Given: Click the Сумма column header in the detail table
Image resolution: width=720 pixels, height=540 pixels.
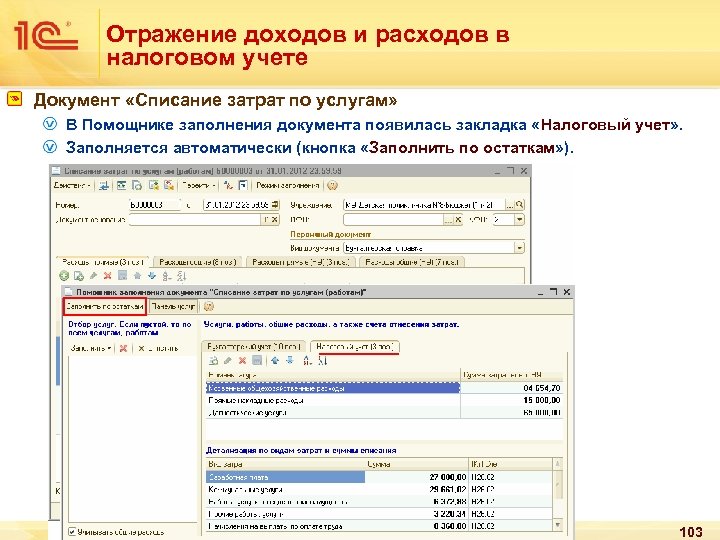Looking at the screenshot, I should tap(416, 464).
